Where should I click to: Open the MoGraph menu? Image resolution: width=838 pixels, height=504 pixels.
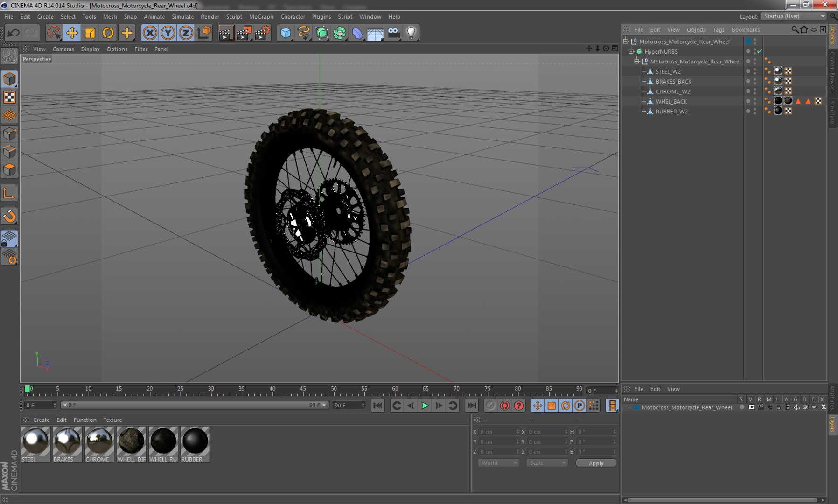pyautogui.click(x=261, y=17)
